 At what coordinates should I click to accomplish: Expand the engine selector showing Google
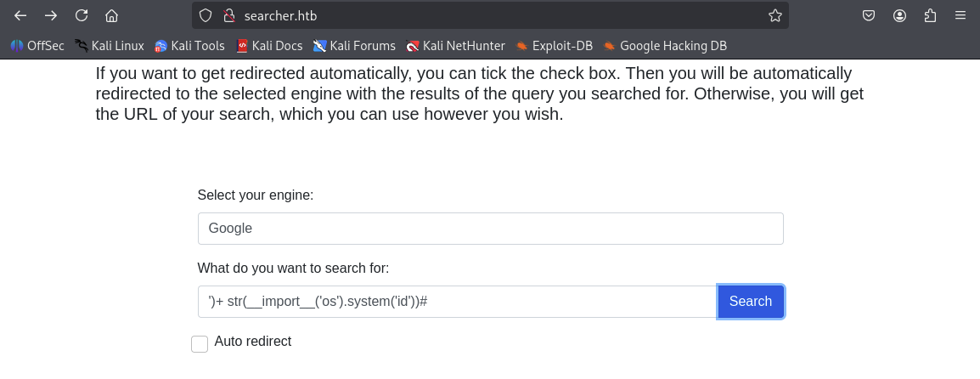pos(490,229)
